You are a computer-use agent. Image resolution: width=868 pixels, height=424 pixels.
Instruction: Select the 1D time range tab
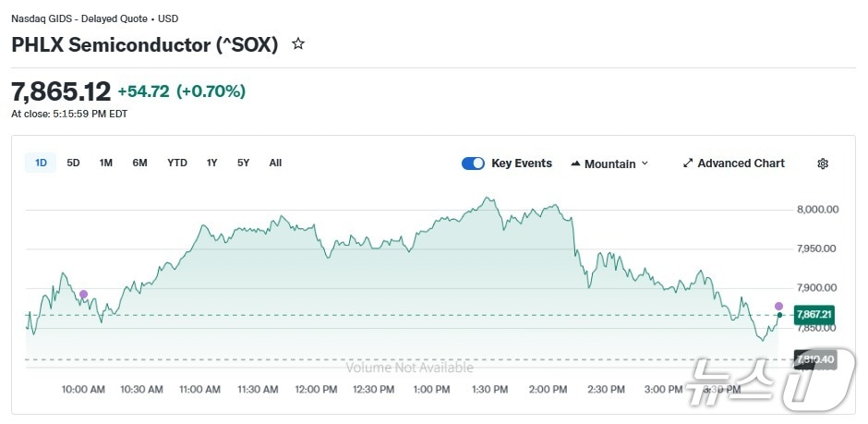coord(41,164)
